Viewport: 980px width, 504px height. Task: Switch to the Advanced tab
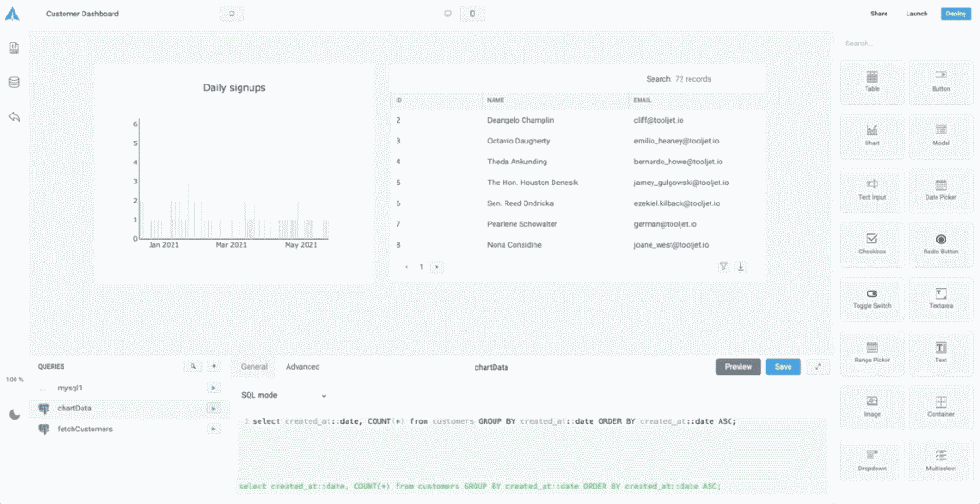[302, 367]
